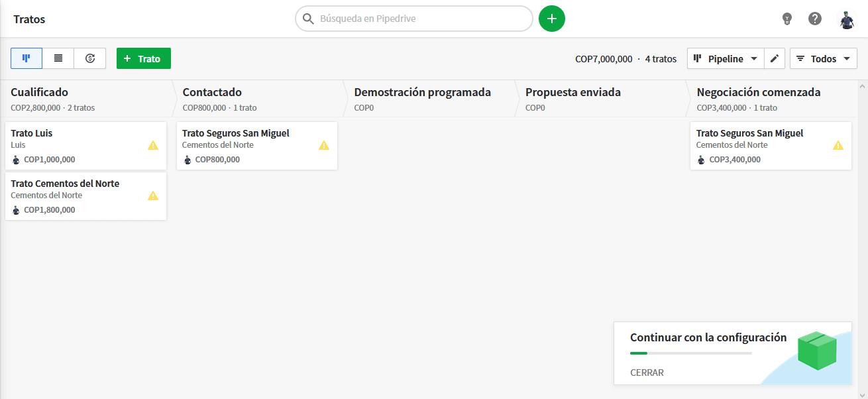Click the configuration progress bar
Viewport: 868px width, 399px height.
pyautogui.click(x=691, y=353)
